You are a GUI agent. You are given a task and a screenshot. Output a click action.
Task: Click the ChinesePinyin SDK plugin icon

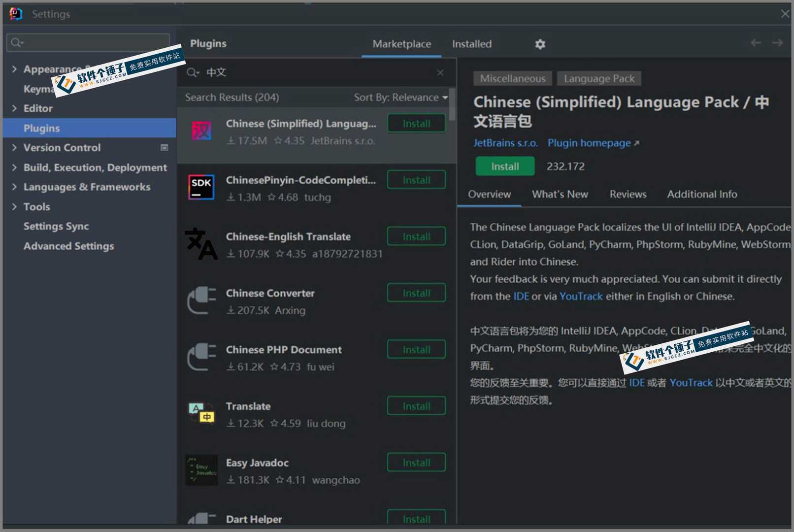[x=201, y=187]
